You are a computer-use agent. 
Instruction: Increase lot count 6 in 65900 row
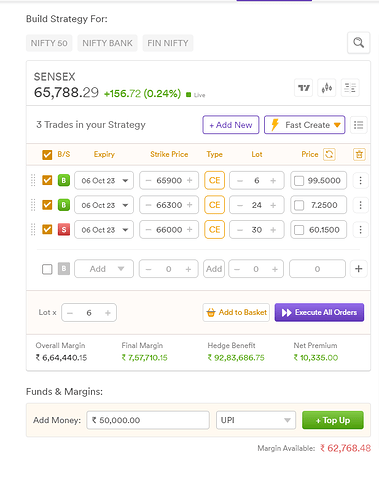[x=273, y=180]
